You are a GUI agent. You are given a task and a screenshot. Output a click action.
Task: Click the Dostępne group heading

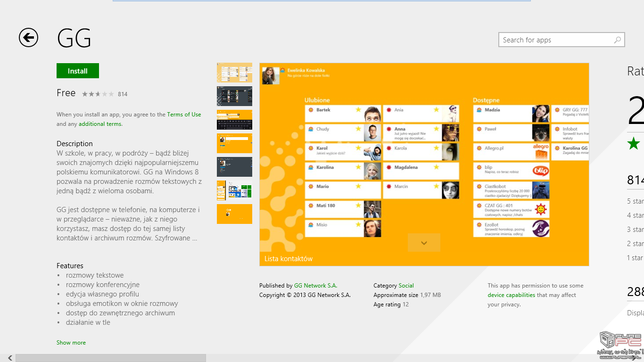click(x=486, y=100)
